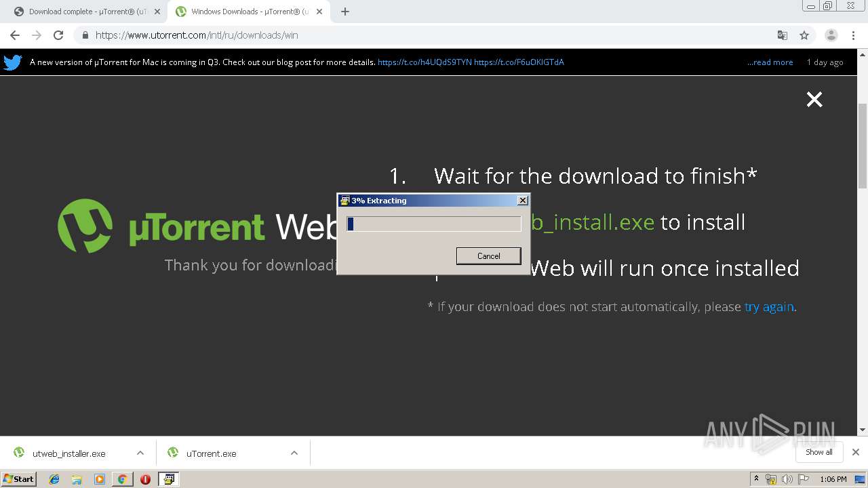Cancel the extraction dialog

(488, 256)
